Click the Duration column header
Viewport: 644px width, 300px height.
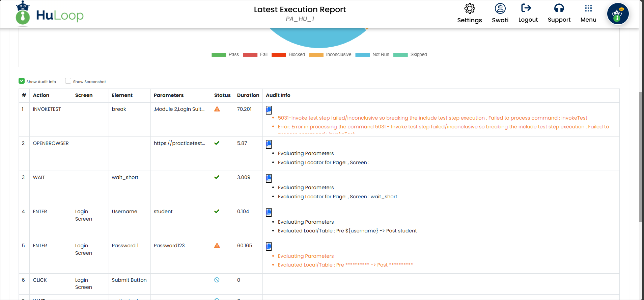(248, 95)
